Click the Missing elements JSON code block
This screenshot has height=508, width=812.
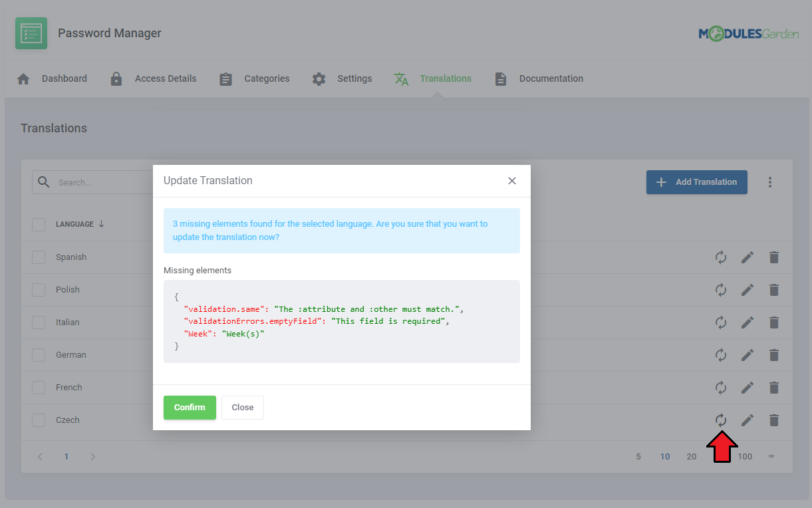(x=342, y=321)
